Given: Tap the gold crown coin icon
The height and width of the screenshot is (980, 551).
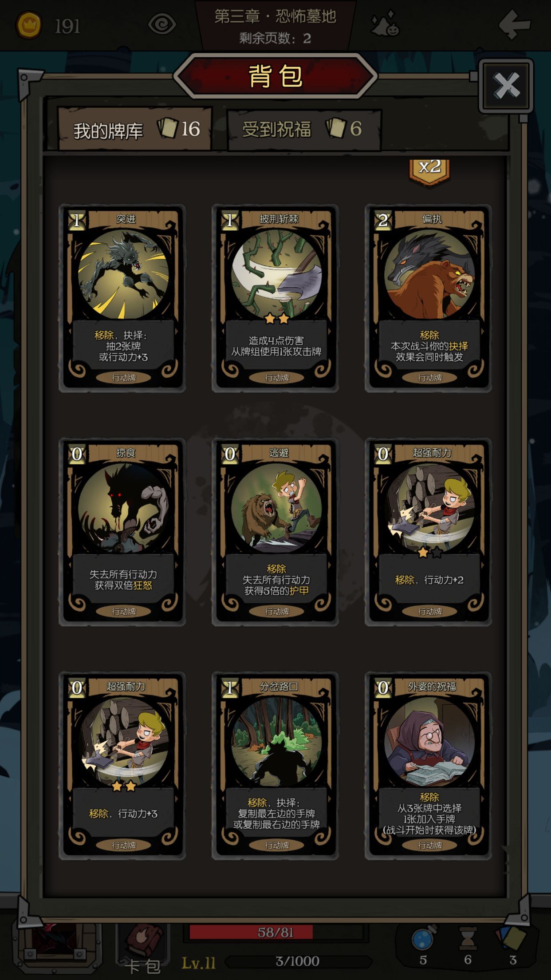Looking at the screenshot, I should click(29, 25).
